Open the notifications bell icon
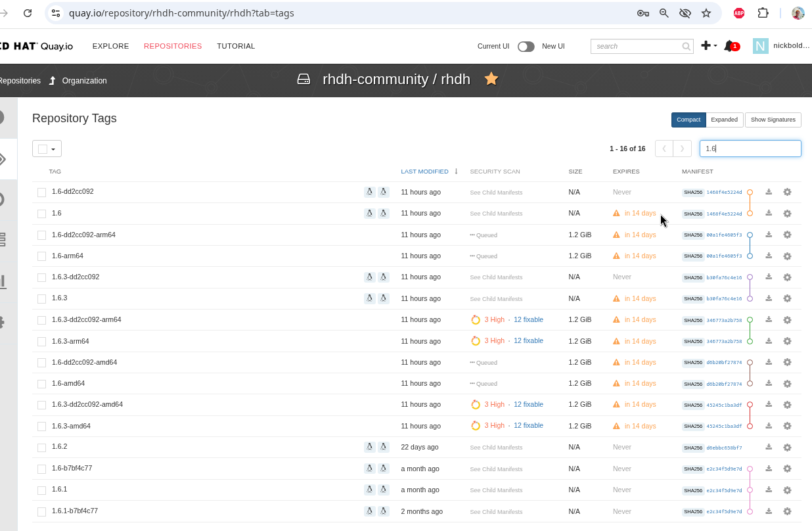This screenshot has width=812, height=531. 729,46
